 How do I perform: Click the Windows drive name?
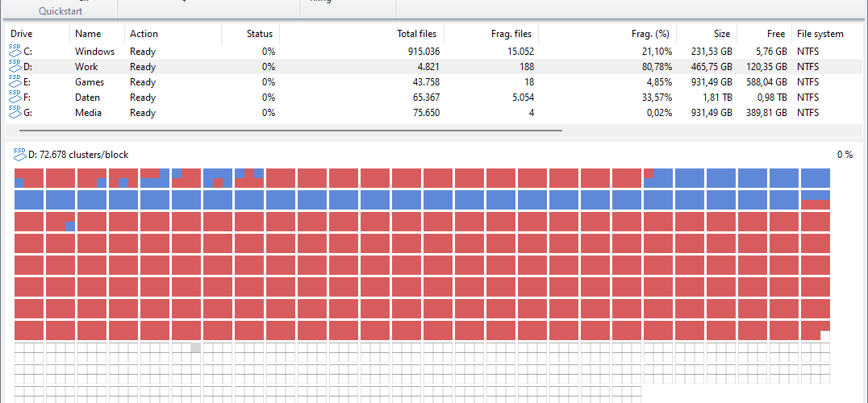[94, 52]
